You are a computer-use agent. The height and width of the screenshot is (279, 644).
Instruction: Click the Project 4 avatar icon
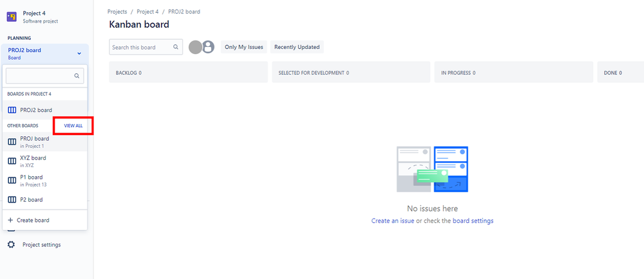click(12, 16)
